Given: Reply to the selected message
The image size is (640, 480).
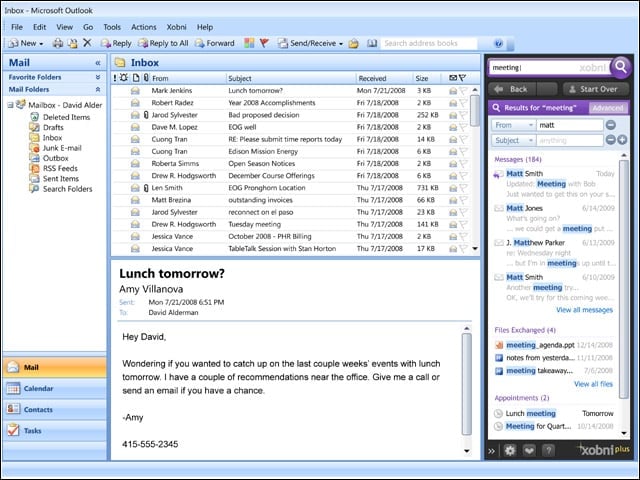Looking at the screenshot, I should (116, 43).
